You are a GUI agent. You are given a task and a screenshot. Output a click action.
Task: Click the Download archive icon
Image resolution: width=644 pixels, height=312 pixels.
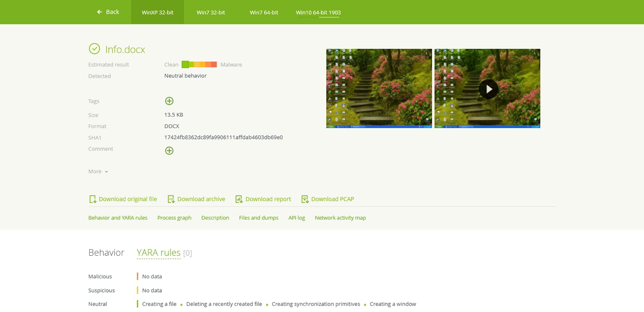(171, 199)
